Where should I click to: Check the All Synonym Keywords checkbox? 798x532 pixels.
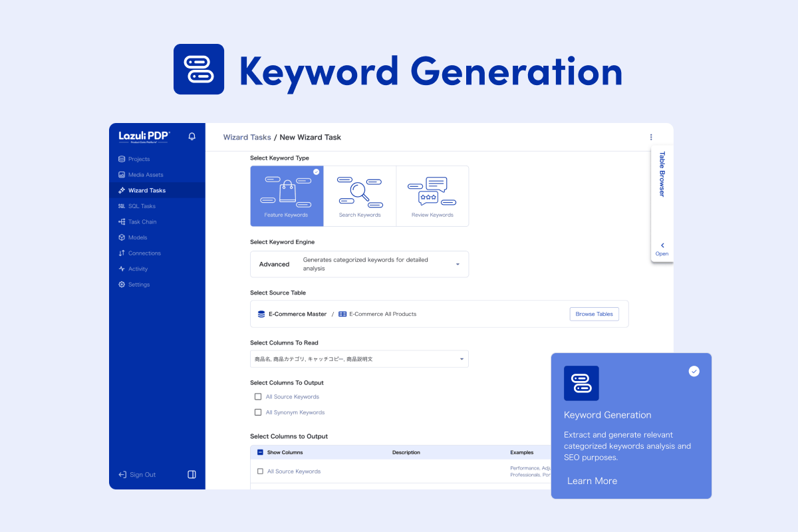pos(258,412)
